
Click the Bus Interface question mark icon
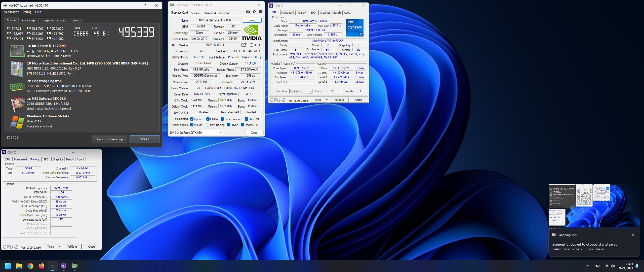pos(261,57)
